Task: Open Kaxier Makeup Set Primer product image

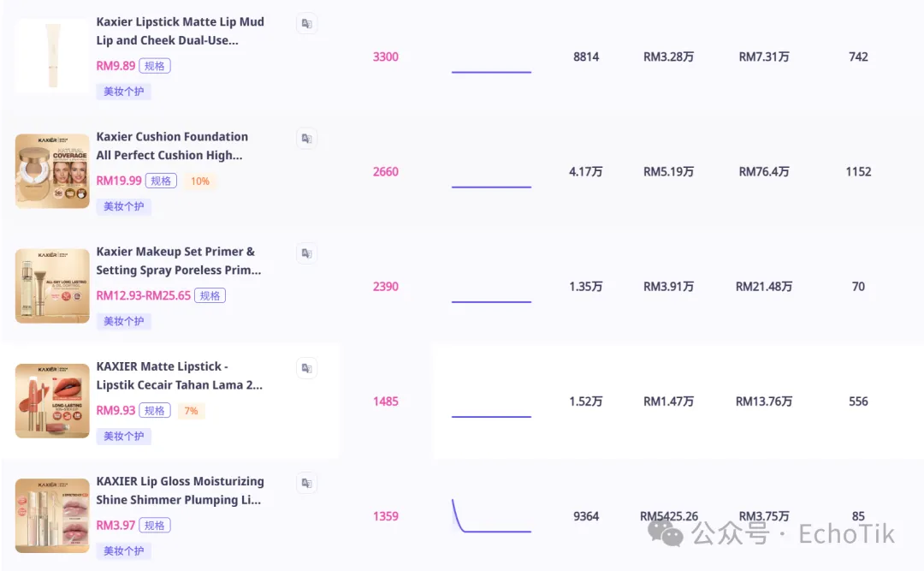Action: [x=52, y=286]
